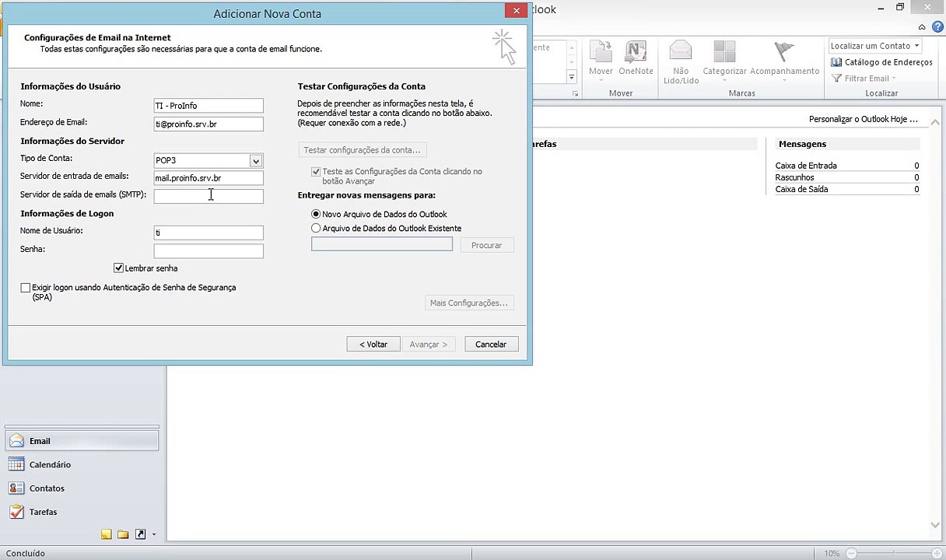Open Outlook Help question mark

[x=937, y=27]
